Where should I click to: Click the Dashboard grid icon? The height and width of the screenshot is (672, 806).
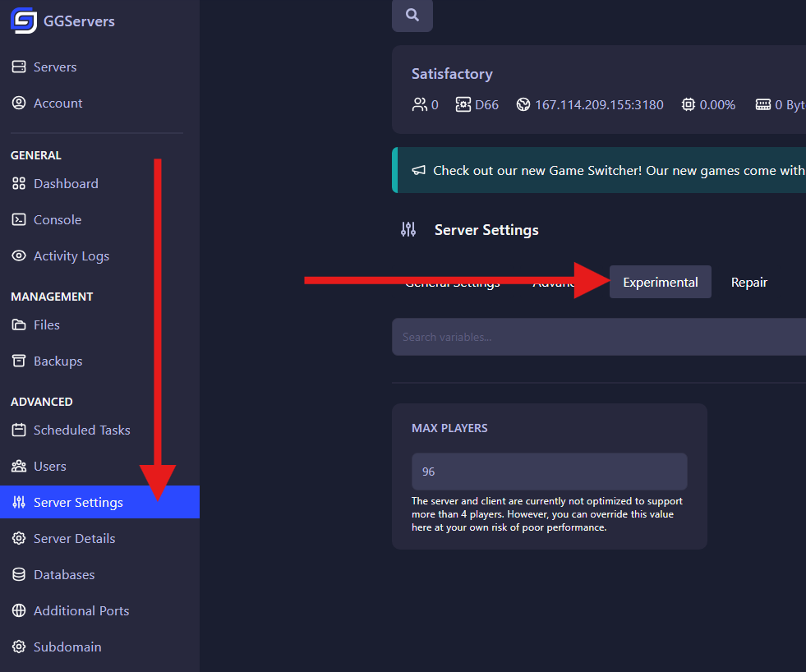(x=19, y=184)
